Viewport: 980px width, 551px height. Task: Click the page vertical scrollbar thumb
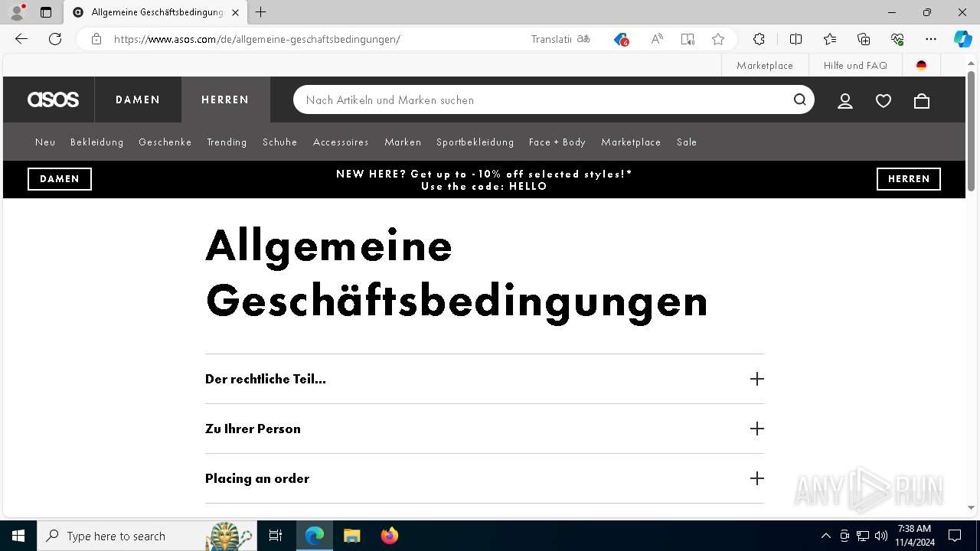click(x=971, y=132)
